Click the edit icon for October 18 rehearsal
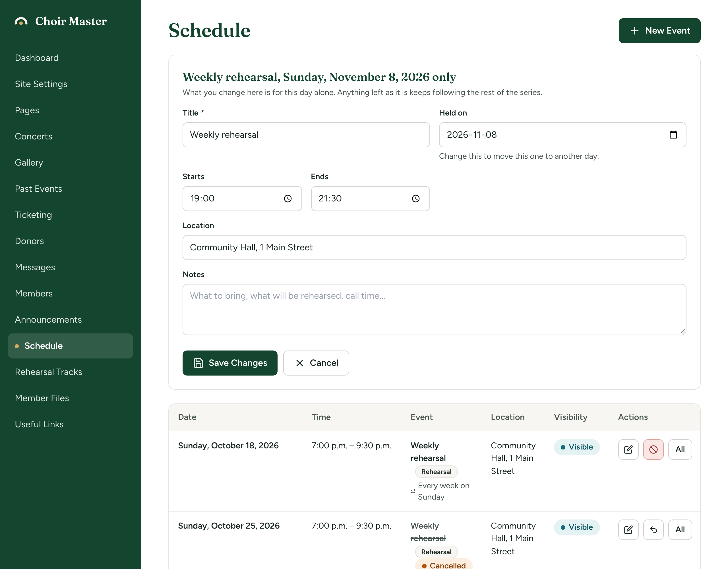 click(x=628, y=449)
